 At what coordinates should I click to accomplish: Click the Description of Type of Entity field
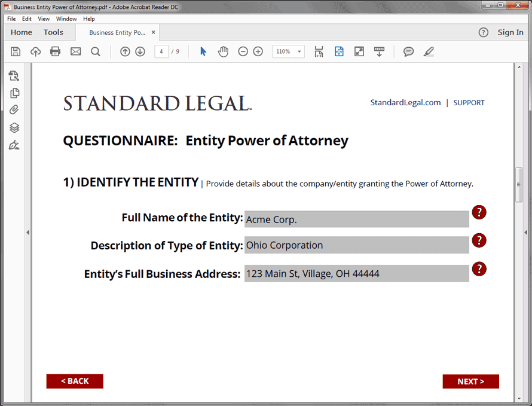357,245
